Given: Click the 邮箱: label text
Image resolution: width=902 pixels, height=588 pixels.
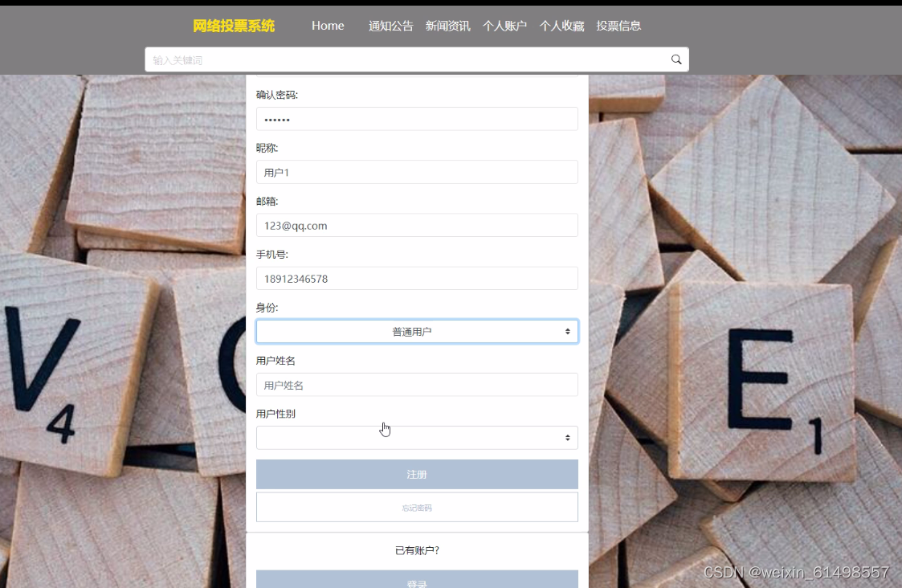Looking at the screenshot, I should click(x=267, y=202).
